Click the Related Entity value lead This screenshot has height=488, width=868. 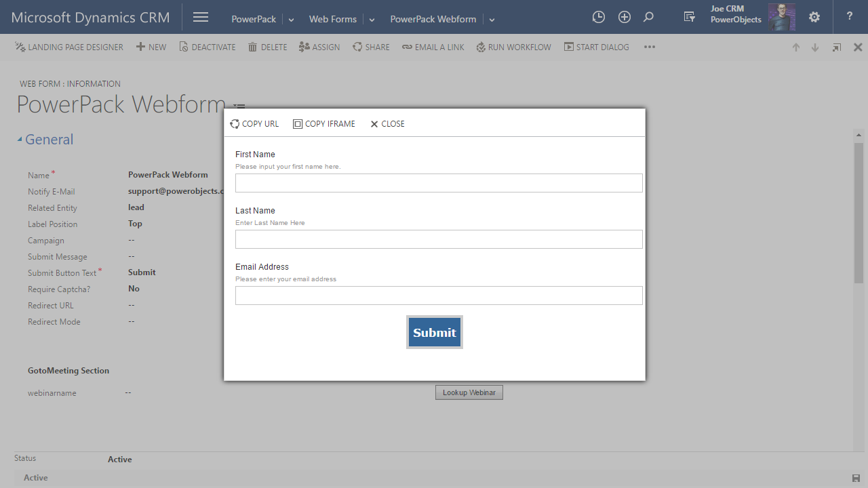pos(136,207)
